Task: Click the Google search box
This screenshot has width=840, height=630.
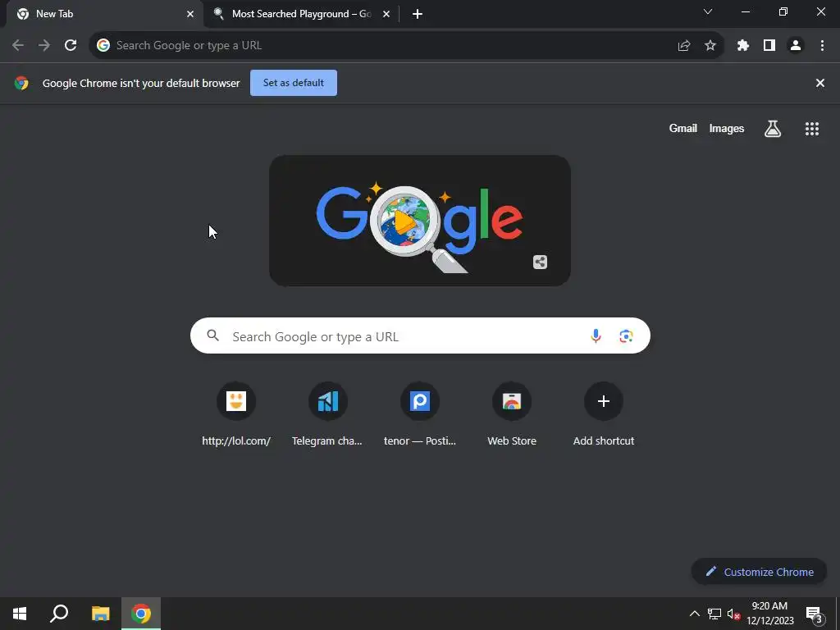Action: tap(420, 336)
